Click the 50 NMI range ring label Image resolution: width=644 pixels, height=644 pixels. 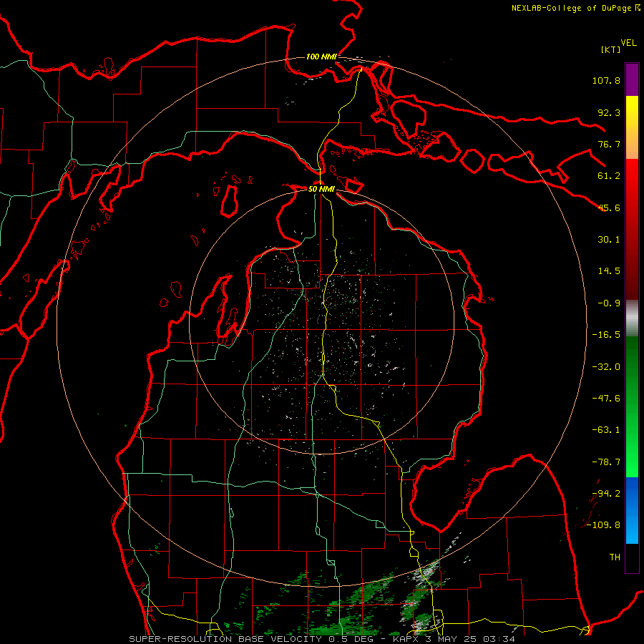click(x=321, y=190)
